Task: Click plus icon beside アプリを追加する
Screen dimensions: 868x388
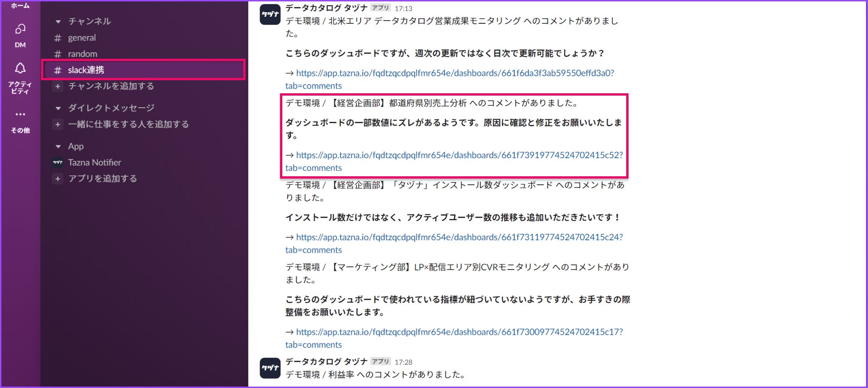Action: point(58,179)
